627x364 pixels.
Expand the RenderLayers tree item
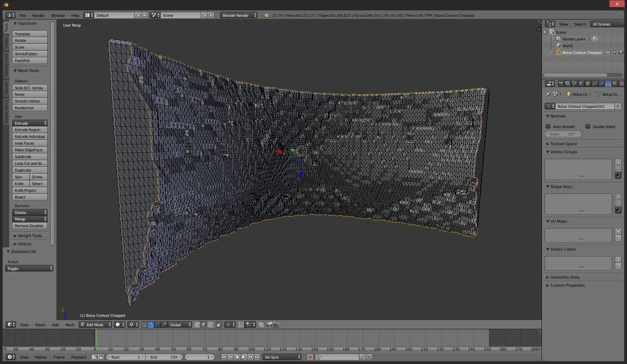pos(553,39)
